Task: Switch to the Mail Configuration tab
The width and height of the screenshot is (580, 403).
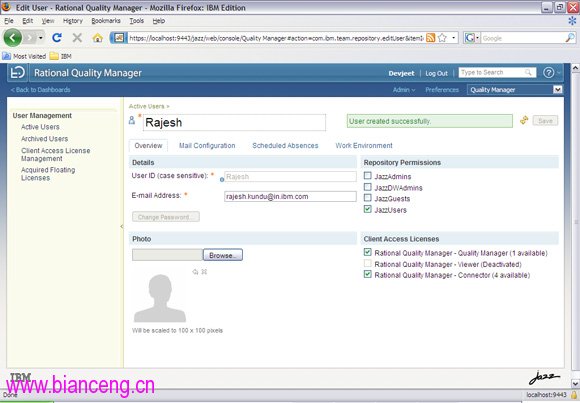Action: (x=207, y=146)
